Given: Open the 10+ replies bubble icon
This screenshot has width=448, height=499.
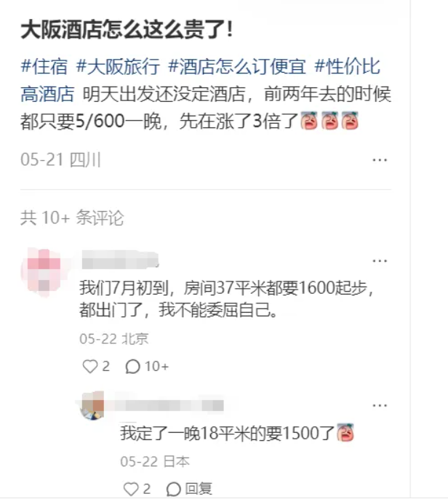Looking at the screenshot, I should pyautogui.click(x=132, y=367).
